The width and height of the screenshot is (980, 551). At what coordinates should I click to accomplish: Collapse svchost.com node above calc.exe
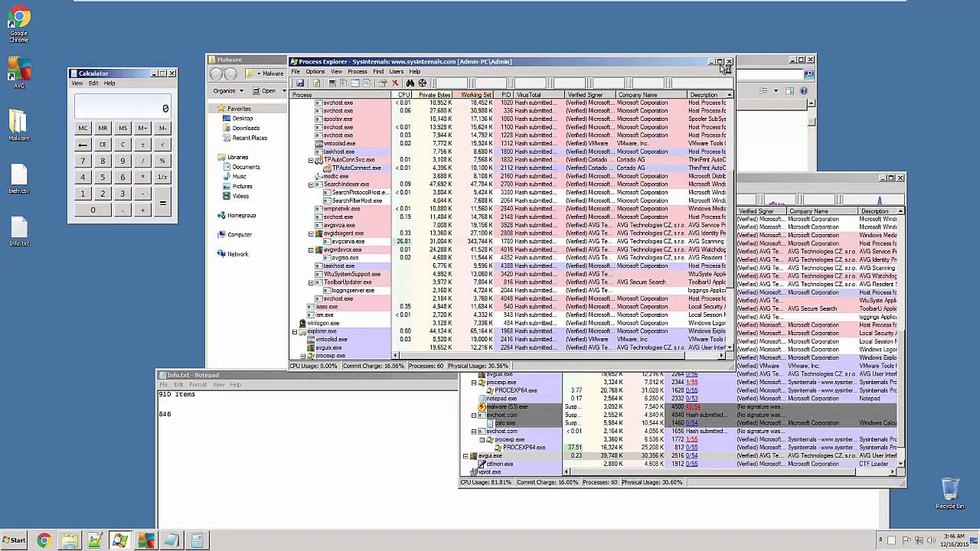(x=474, y=415)
